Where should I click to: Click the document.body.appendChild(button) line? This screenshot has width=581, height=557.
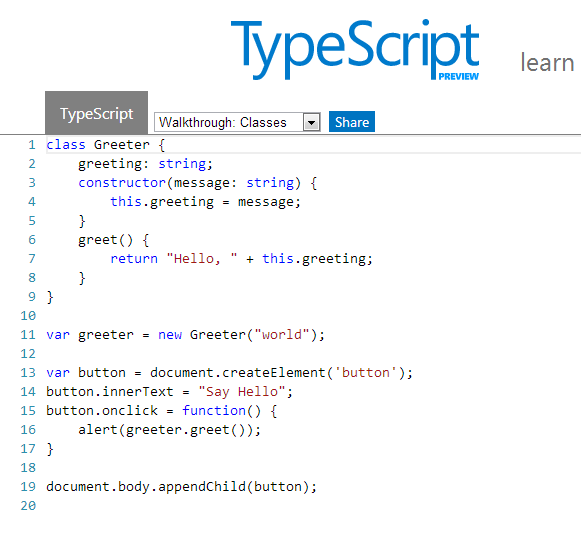(182, 487)
